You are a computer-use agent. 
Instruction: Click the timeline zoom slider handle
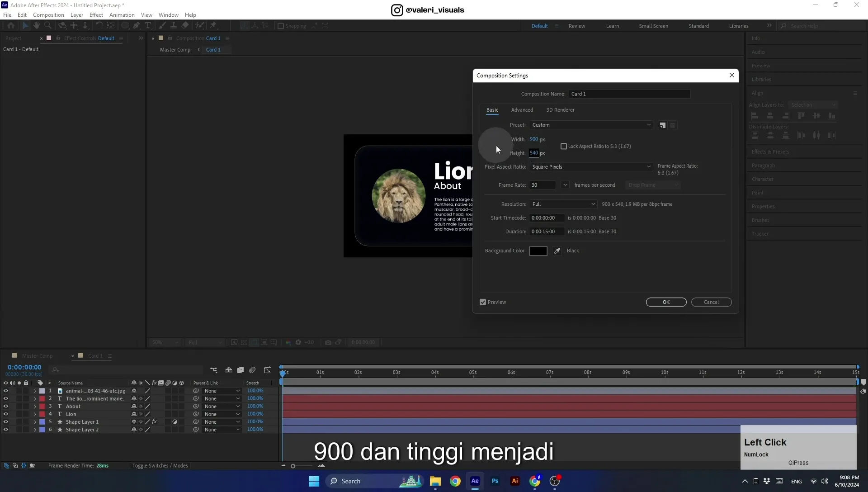click(293, 466)
